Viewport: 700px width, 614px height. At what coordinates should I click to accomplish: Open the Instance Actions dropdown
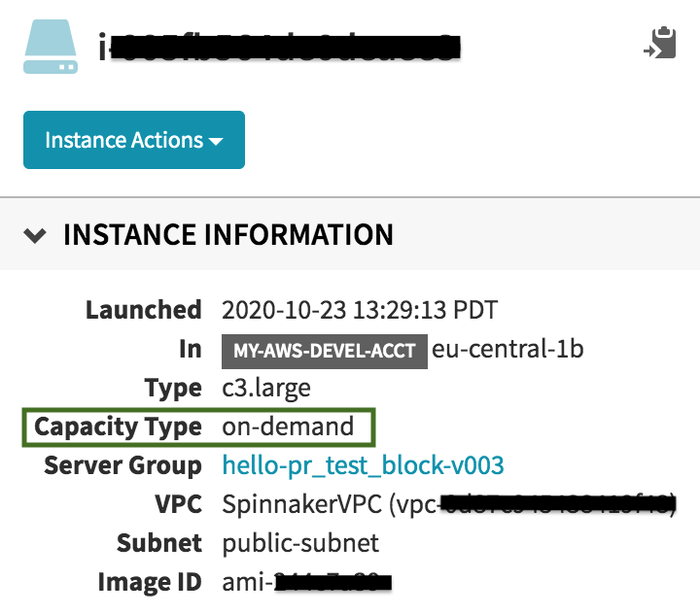(x=134, y=140)
